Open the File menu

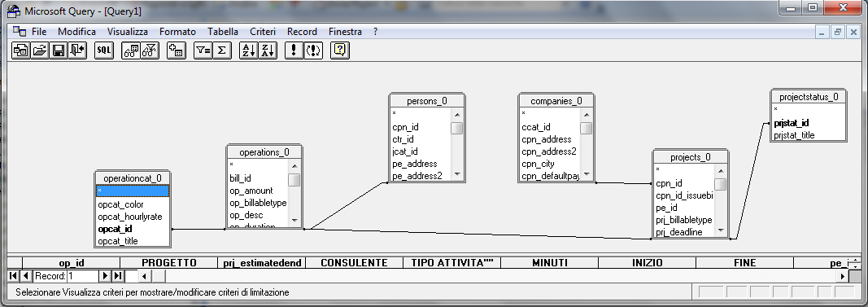[x=39, y=32]
